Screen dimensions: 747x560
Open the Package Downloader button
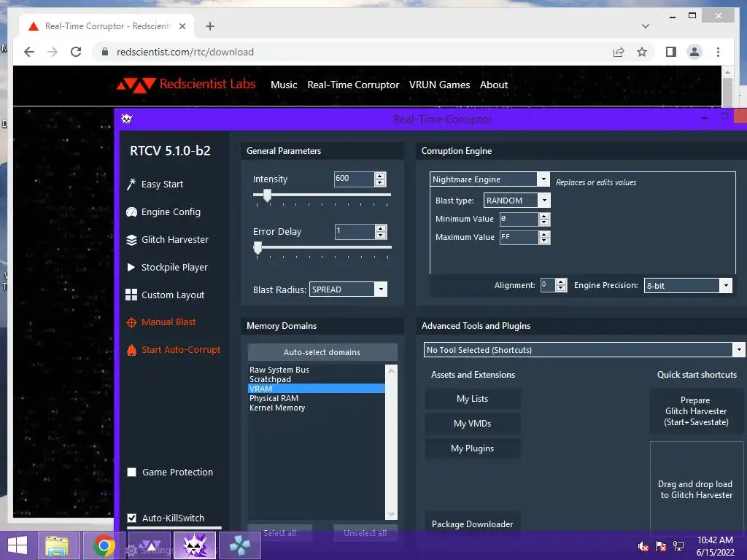tap(472, 524)
